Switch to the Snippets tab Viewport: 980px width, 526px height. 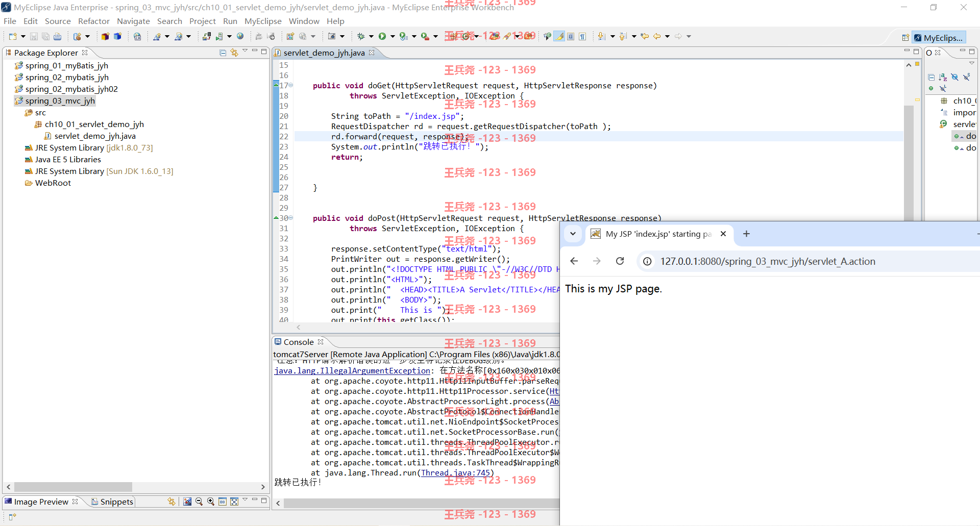click(x=112, y=502)
